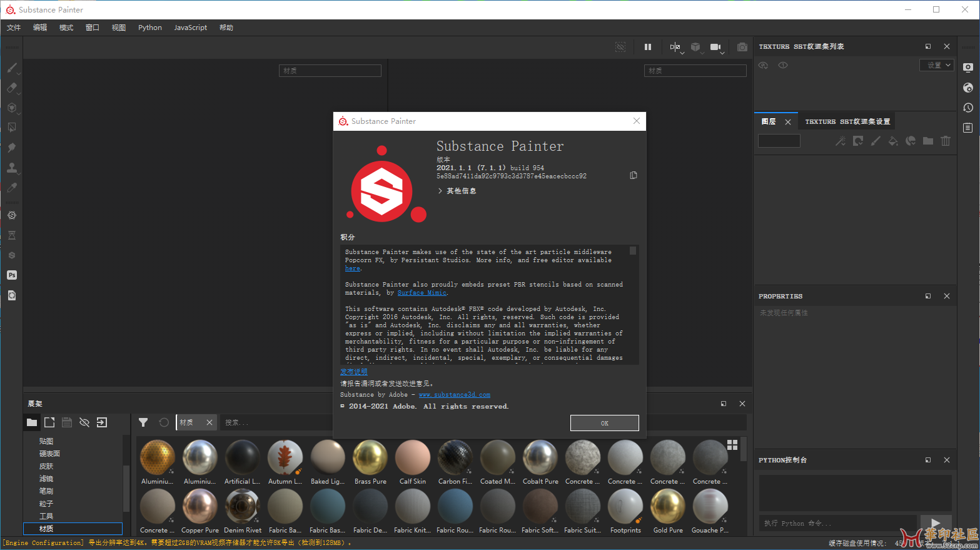Add a fill layer bucket icon
The width and height of the screenshot is (980, 550).
click(x=893, y=141)
